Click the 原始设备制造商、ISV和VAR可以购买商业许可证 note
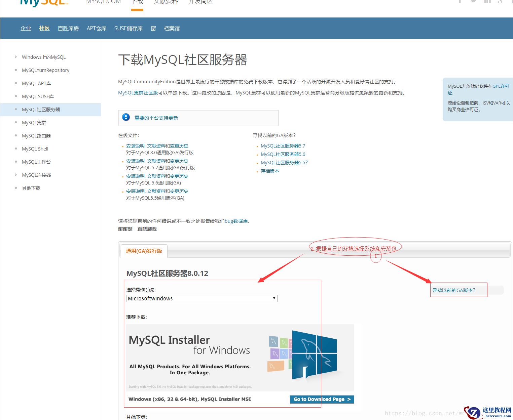Screen dimensions: 513x420 click(x=478, y=106)
